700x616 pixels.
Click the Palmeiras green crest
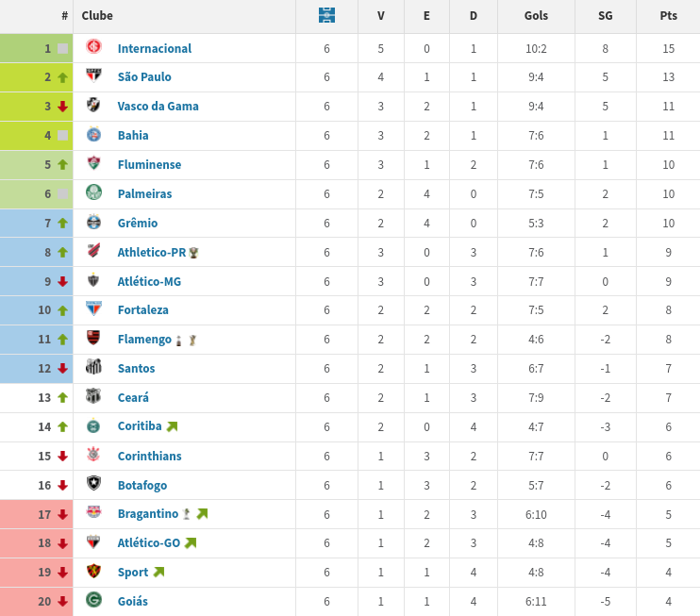tap(93, 192)
